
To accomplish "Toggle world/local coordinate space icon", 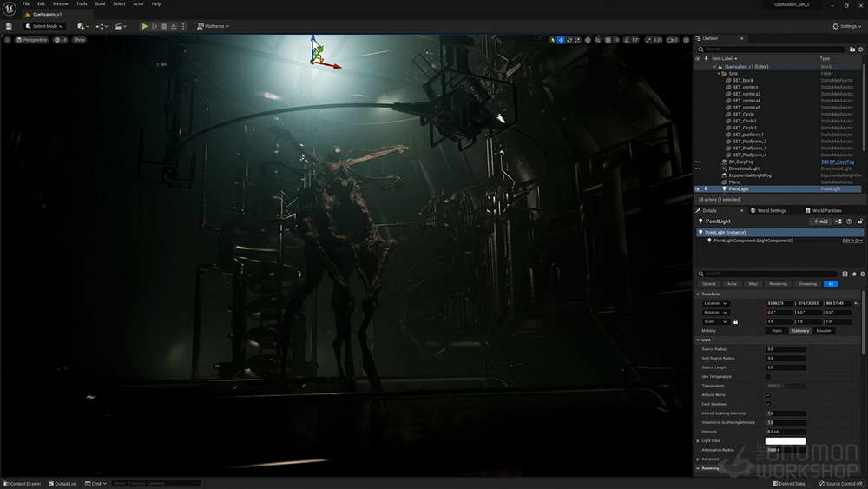I will tap(588, 40).
